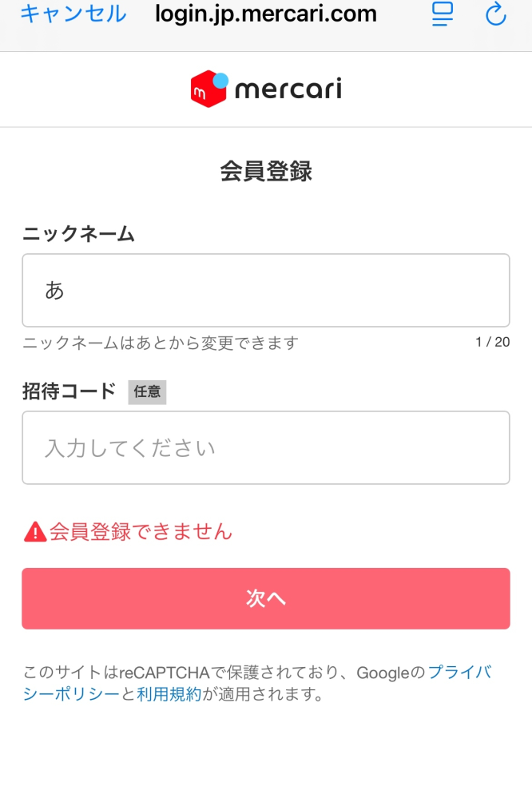Tap the 招待コード input field
532x798 pixels.
click(265, 447)
